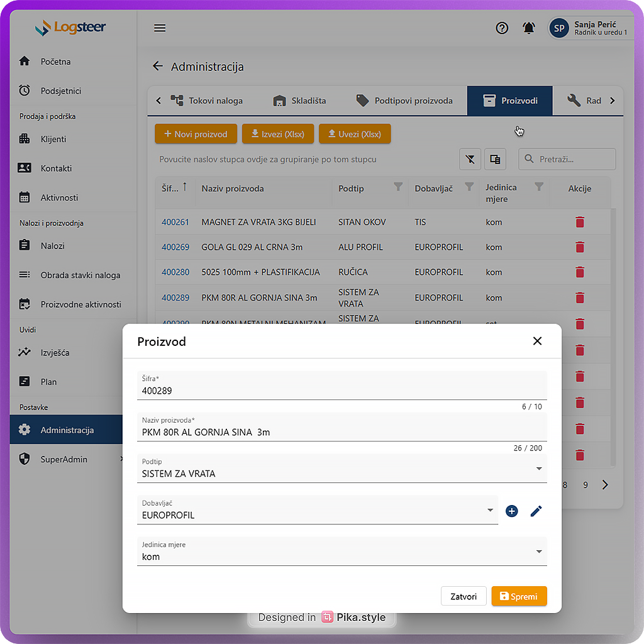Close the Proizvod dialog
644x644 pixels.
[537, 341]
